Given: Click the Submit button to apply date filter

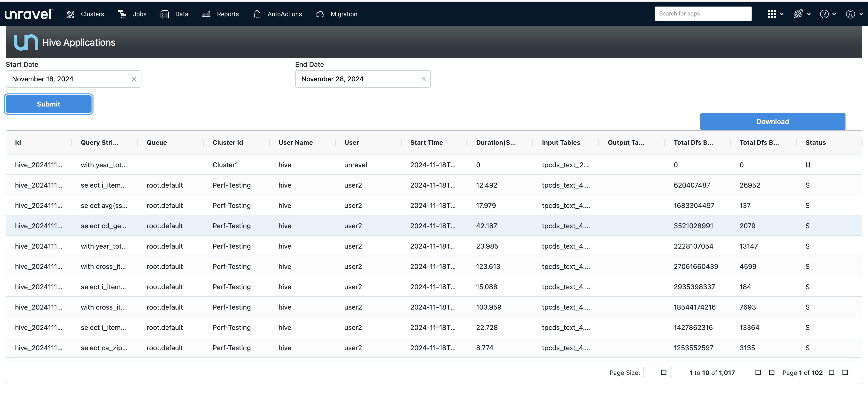Looking at the screenshot, I should point(49,103).
